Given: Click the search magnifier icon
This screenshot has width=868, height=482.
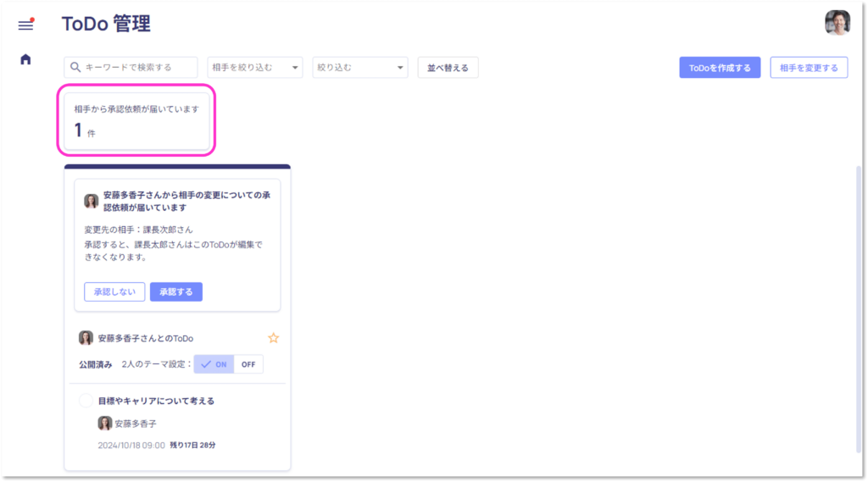Looking at the screenshot, I should pyautogui.click(x=75, y=68).
